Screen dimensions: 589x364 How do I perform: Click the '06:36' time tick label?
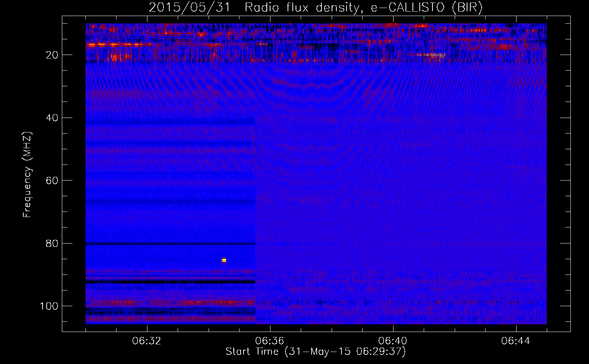(270, 341)
